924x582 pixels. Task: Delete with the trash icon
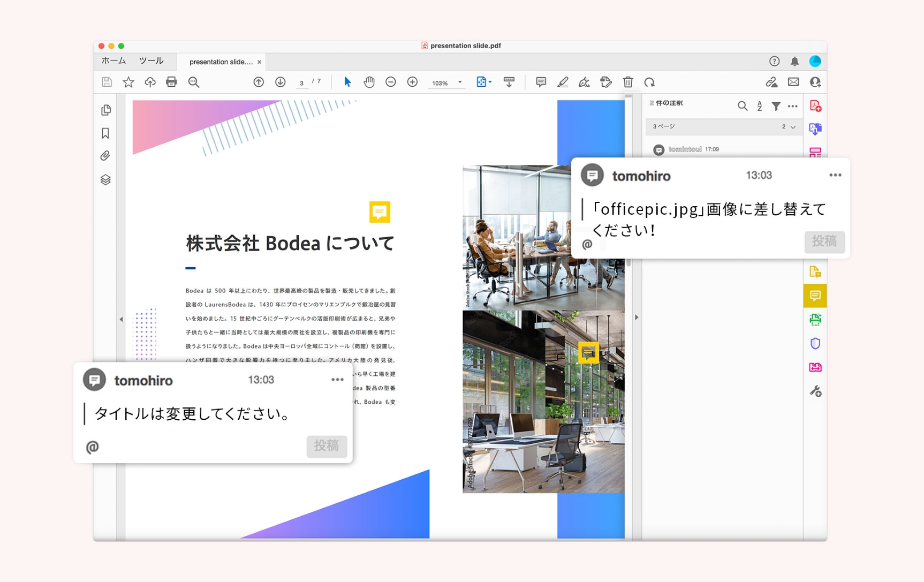pyautogui.click(x=628, y=82)
